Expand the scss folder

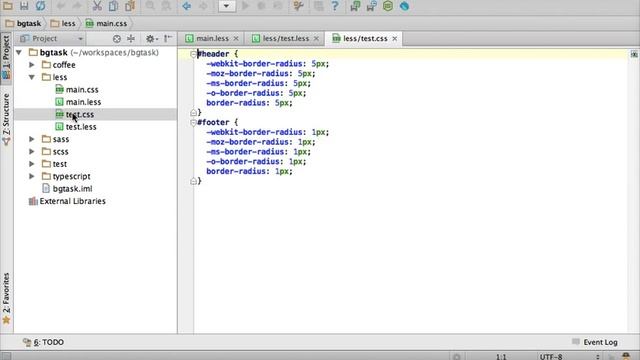pos(32,151)
